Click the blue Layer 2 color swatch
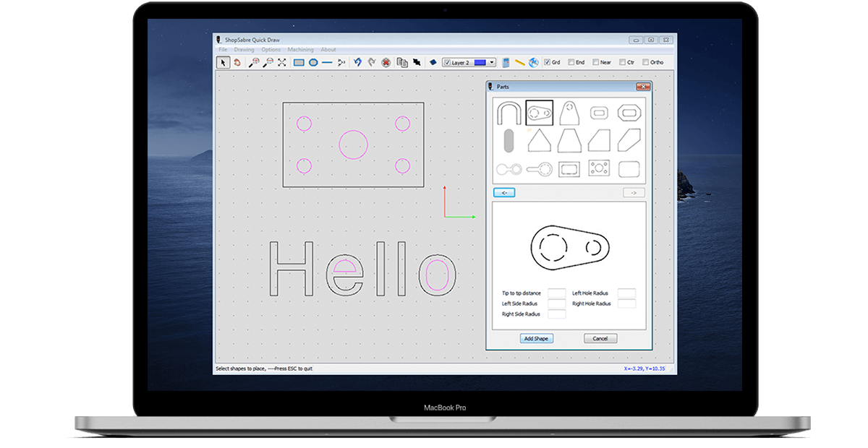 480,63
